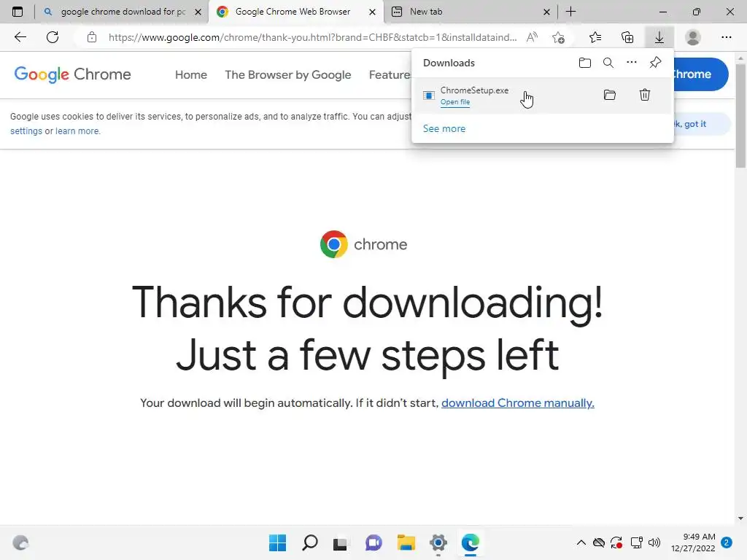Click the blue Chrome download button

point(700,74)
